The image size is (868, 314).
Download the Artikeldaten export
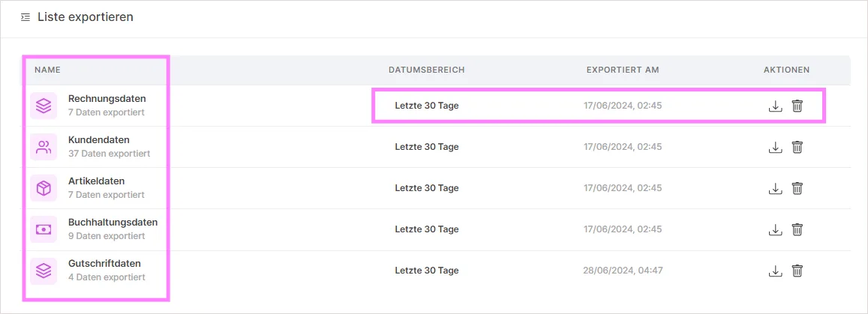776,189
